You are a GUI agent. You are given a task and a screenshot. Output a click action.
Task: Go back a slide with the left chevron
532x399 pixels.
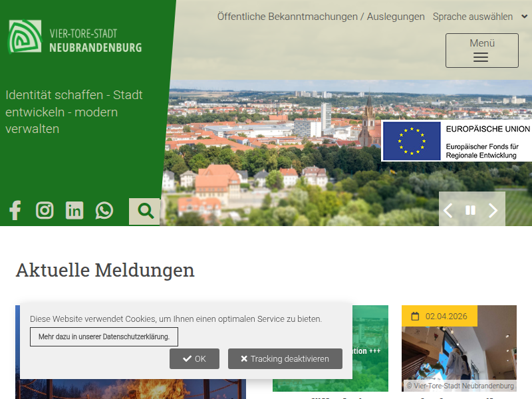(448, 209)
